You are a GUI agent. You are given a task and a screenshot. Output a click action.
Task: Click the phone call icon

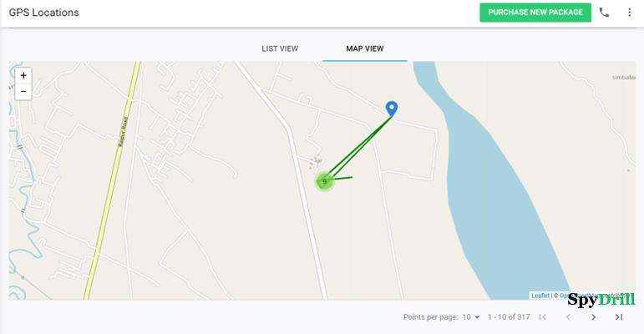pos(605,13)
